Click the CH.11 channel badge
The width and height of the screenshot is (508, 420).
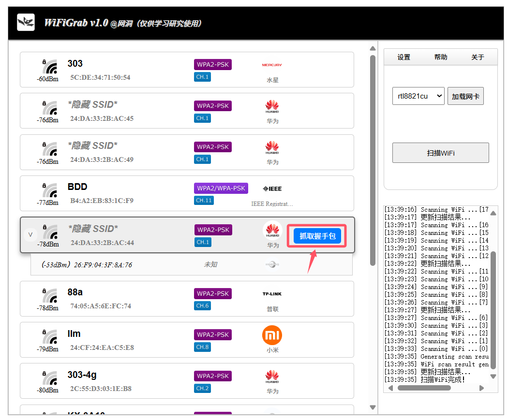(x=204, y=200)
